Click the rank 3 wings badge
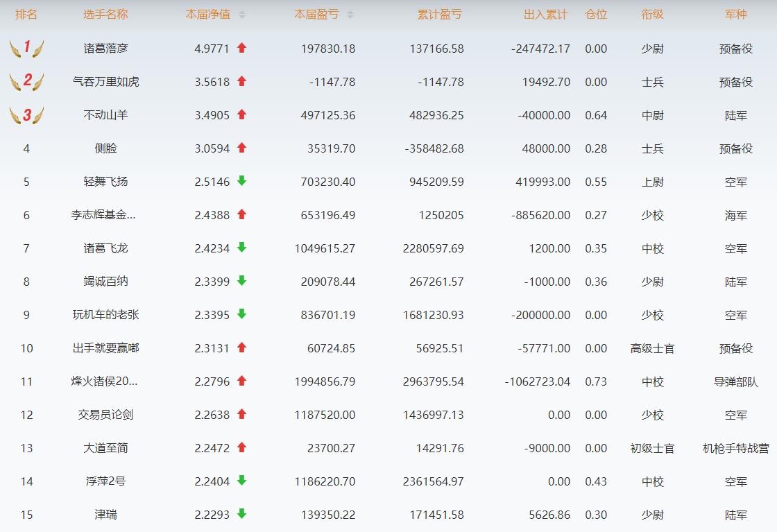Screen dimensions: 777x532 26,114
